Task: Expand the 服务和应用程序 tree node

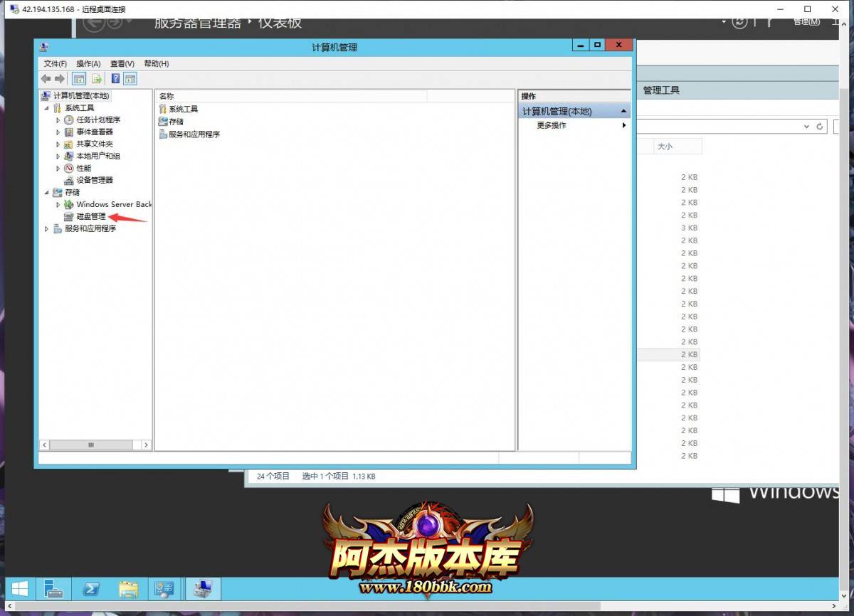Action: [x=47, y=228]
